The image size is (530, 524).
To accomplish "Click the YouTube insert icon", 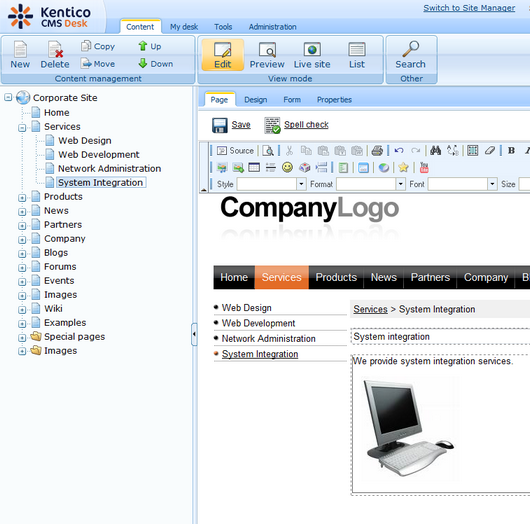I will 424,167.
